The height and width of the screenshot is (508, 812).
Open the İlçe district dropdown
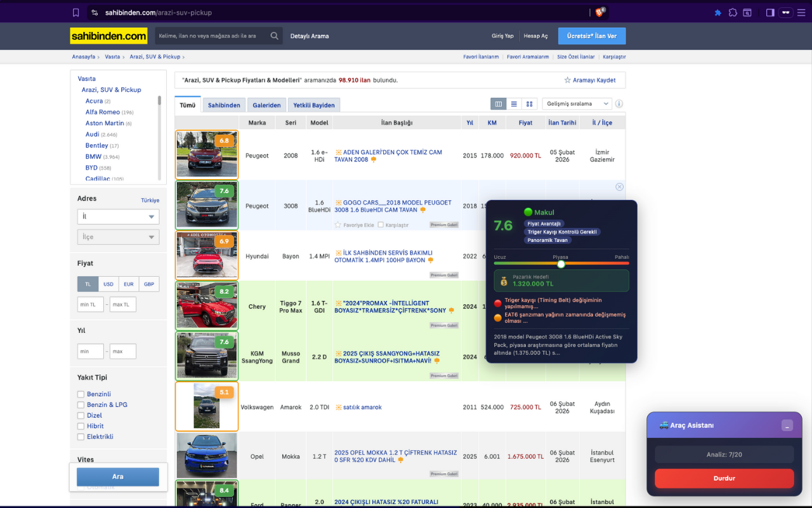tap(118, 237)
